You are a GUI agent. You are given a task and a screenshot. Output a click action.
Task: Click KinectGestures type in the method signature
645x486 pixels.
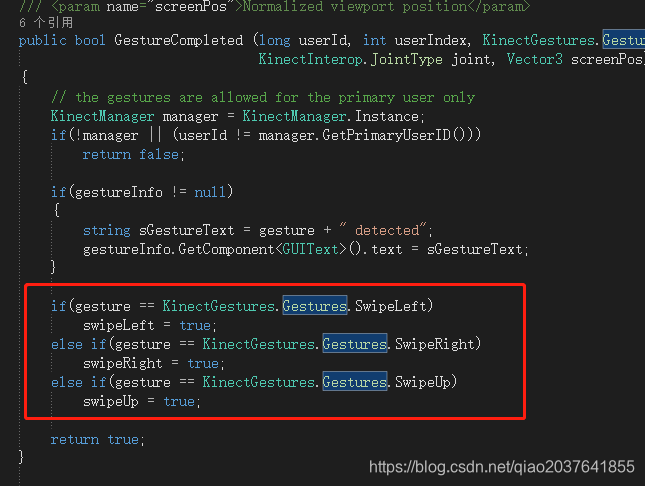point(538,40)
